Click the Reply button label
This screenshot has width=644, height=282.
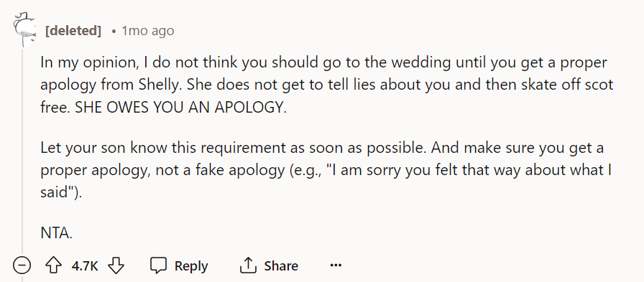pos(191,266)
